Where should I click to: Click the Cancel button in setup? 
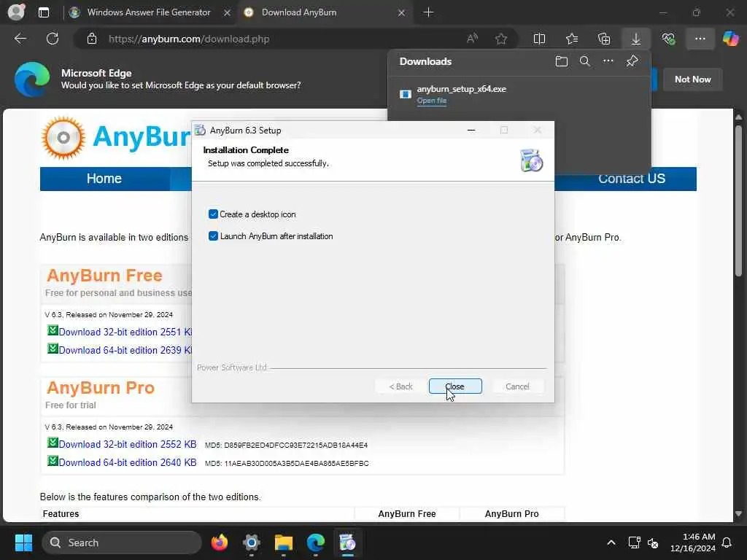coord(517,386)
